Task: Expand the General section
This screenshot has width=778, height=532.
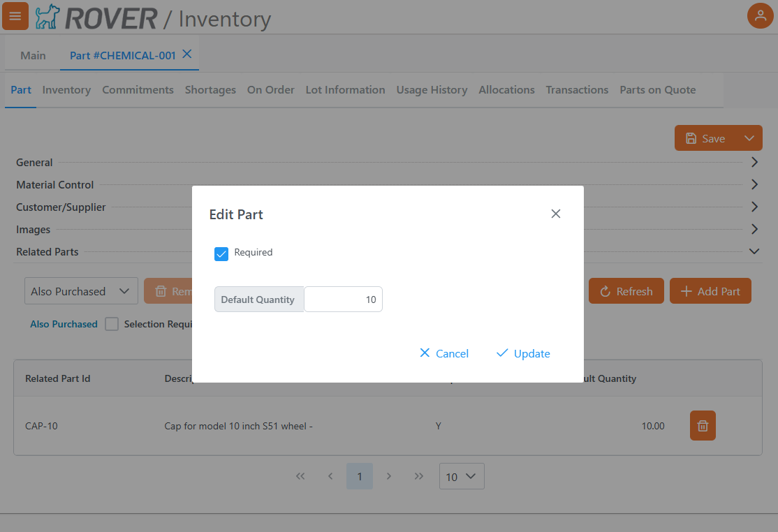Action: point(754,162)
